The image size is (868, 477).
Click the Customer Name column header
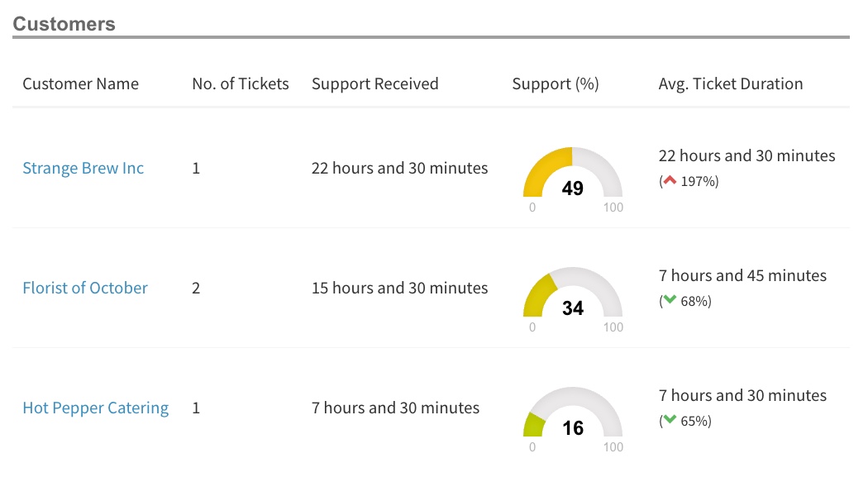pyautogui.click(x=81, y=83)
